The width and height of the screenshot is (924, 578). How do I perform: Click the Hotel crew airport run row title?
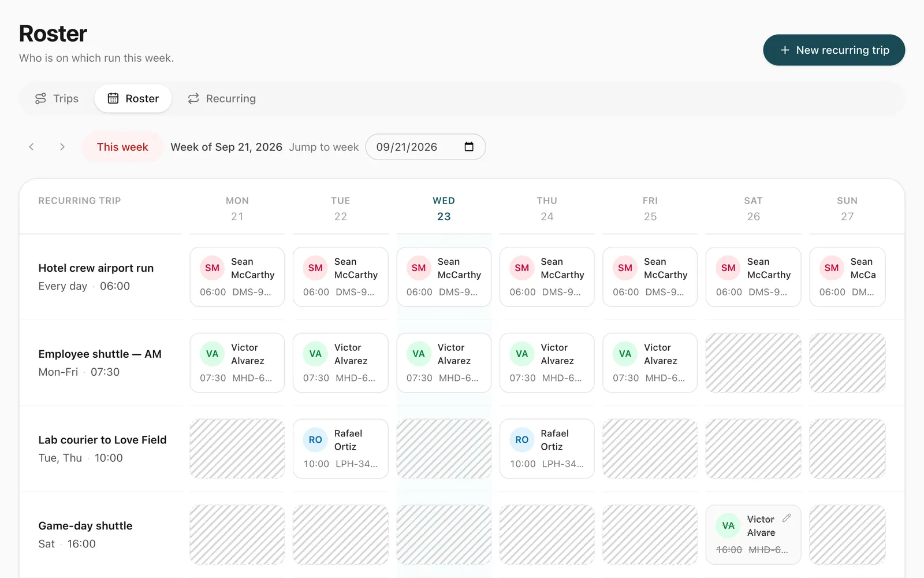[96, 268]
